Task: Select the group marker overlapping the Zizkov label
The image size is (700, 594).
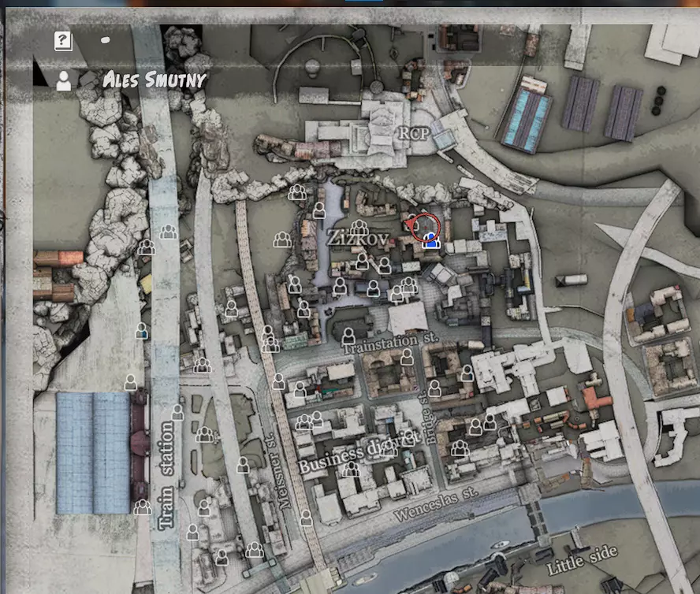Action: pyautogui.click(x=359, y=228)
